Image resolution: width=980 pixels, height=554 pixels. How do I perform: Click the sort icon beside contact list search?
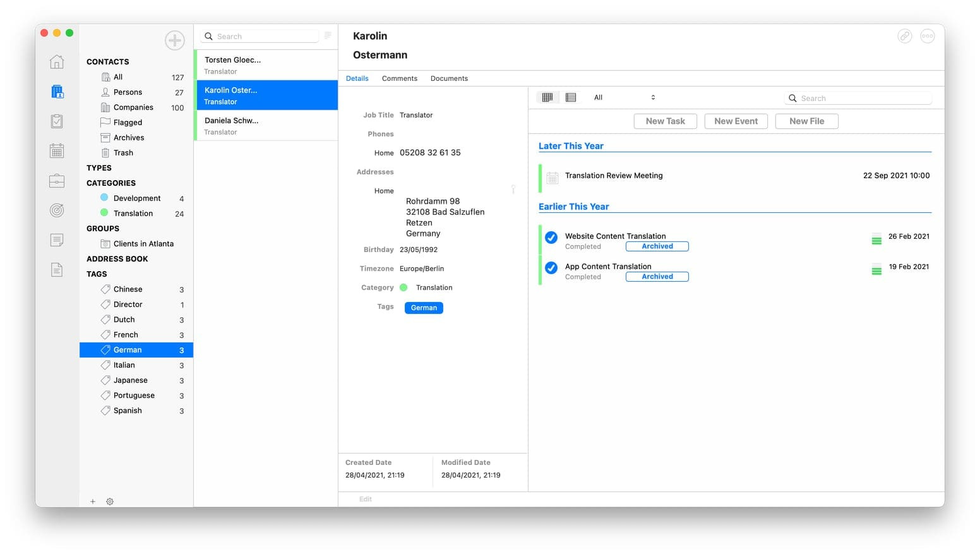coord(328,36)
